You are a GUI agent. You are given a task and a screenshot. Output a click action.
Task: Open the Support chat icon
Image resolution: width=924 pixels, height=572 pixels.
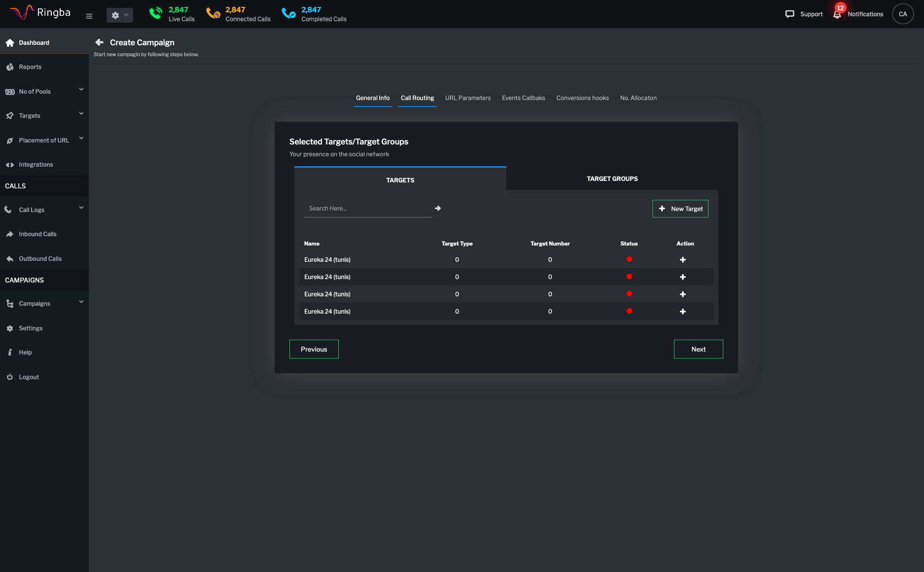pyautogui.click(x=790, y=14)
